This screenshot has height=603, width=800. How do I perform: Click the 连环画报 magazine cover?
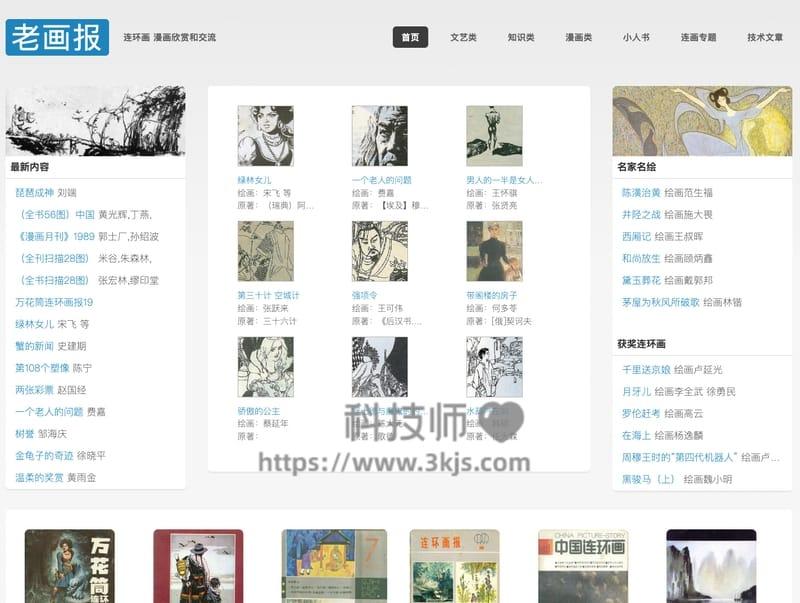455,566
